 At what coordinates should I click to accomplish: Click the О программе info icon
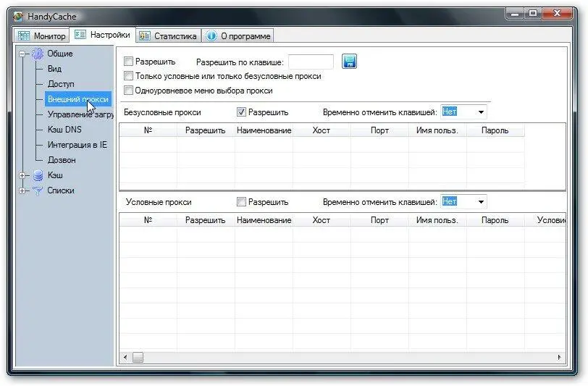click(211, 35)
